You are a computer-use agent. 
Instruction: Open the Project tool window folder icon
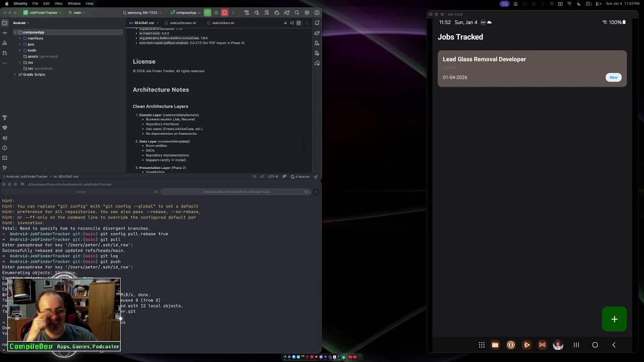coord(5,23)
